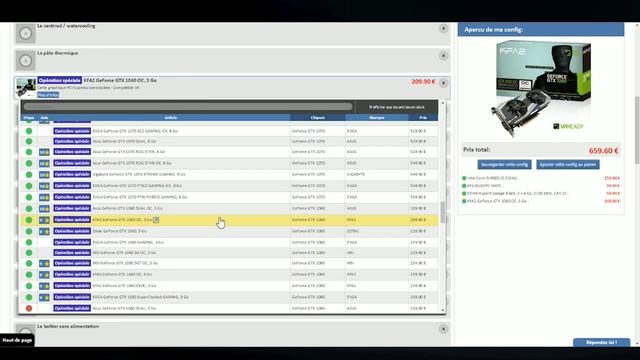Open the Plus d'infos link for the selected card
Screen dimensions: 640x360
point(48,95)
